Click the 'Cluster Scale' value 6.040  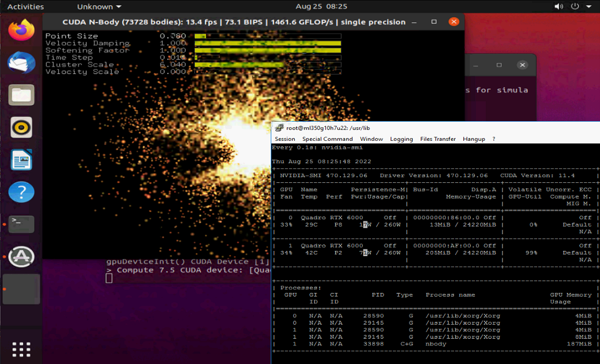172,65
